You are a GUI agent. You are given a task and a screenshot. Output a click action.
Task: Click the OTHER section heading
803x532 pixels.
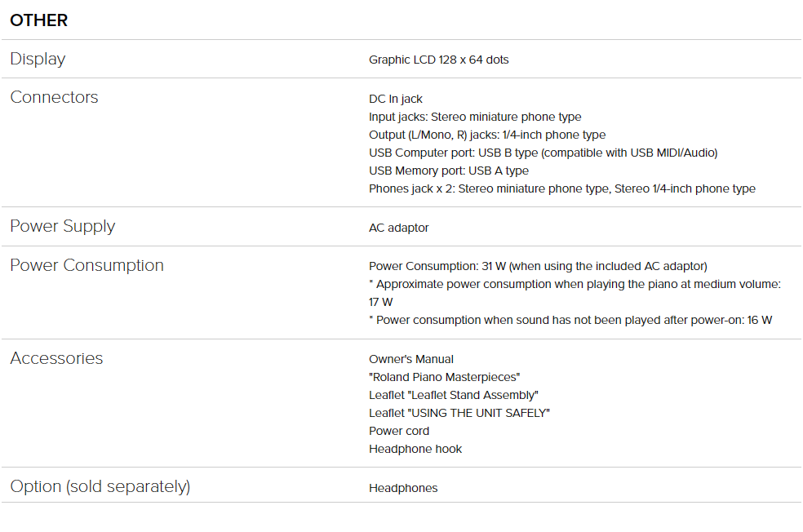(x=39, y=20)
